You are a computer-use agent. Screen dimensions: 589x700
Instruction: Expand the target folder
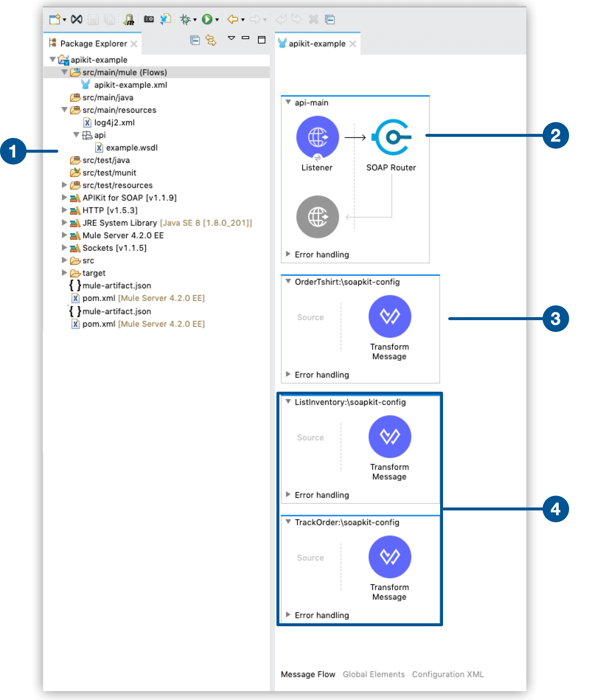64,273
